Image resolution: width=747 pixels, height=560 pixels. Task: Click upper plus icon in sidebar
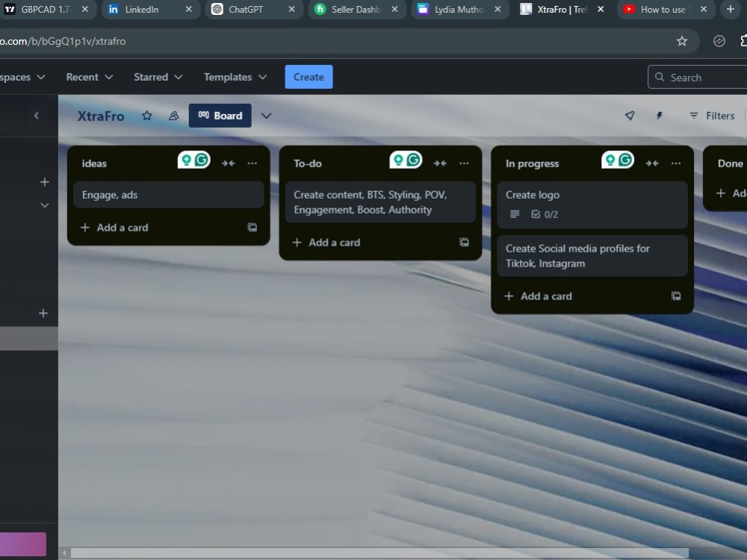pos(44,182)
